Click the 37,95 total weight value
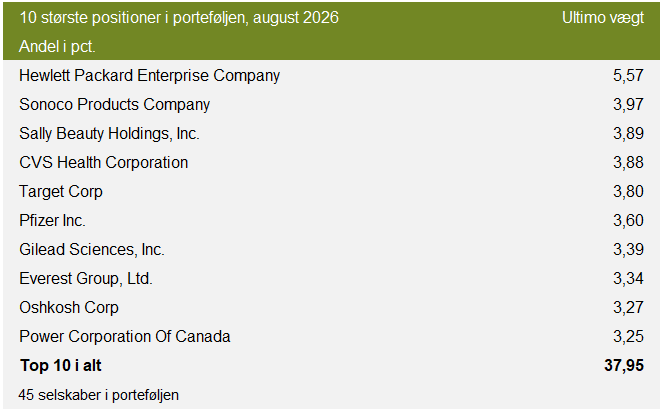662x412 pixels. (x=624, y=366)
